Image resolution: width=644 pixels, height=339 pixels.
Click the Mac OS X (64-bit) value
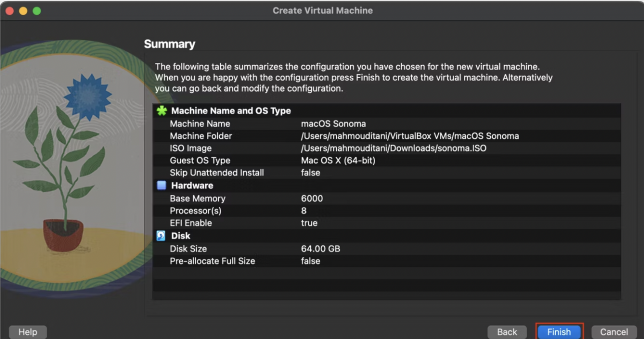pos(338,160)
